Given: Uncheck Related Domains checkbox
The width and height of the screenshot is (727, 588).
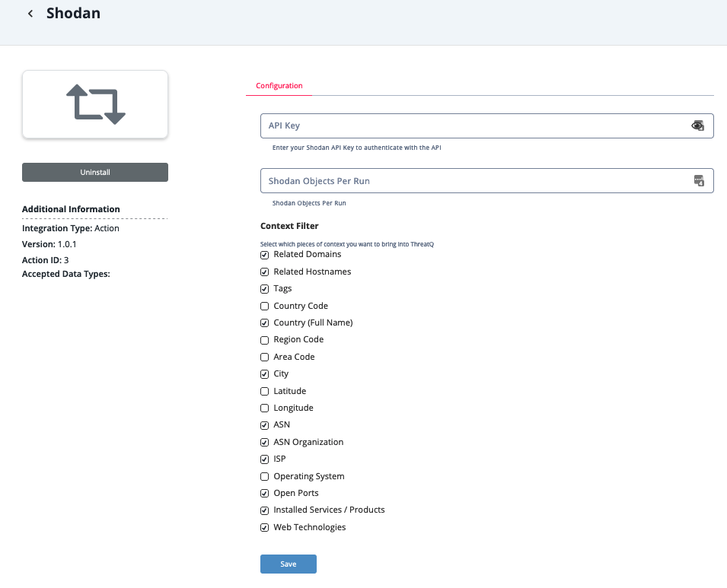Looking at the screenshot, I should coord(265,255).
